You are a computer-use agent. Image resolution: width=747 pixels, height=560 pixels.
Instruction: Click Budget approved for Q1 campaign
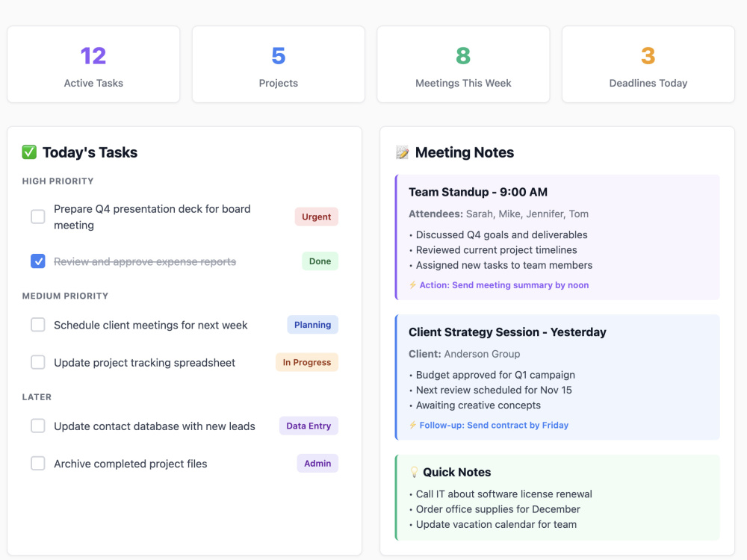point(495,375)
